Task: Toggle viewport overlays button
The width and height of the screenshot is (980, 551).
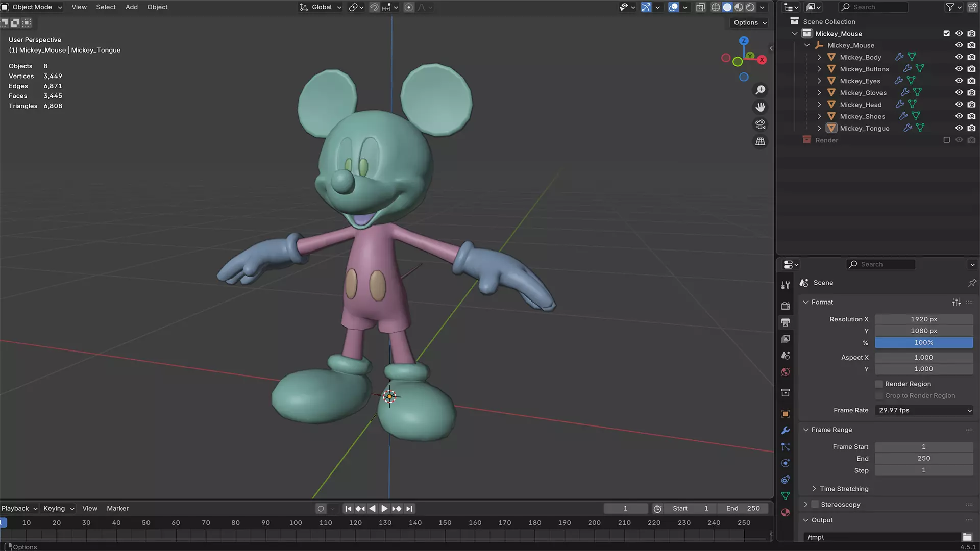Action: [x=674, y=7]
